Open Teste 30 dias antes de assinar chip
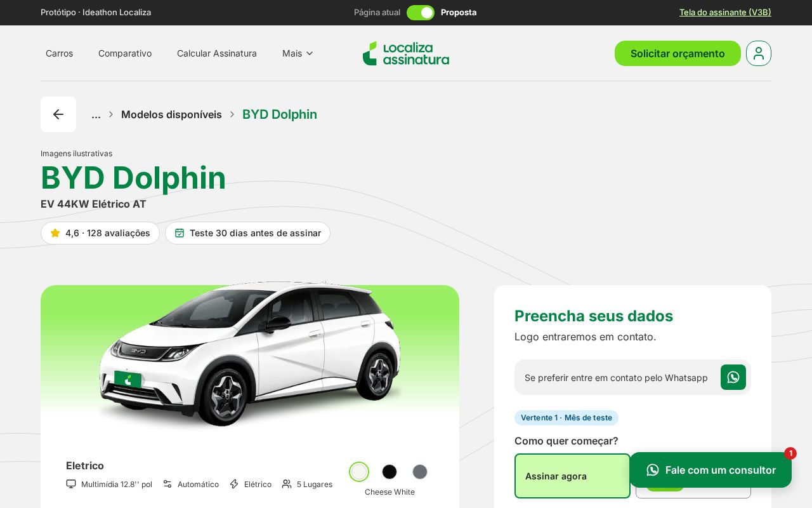The image size is (812, 508). tap(247, 233)
